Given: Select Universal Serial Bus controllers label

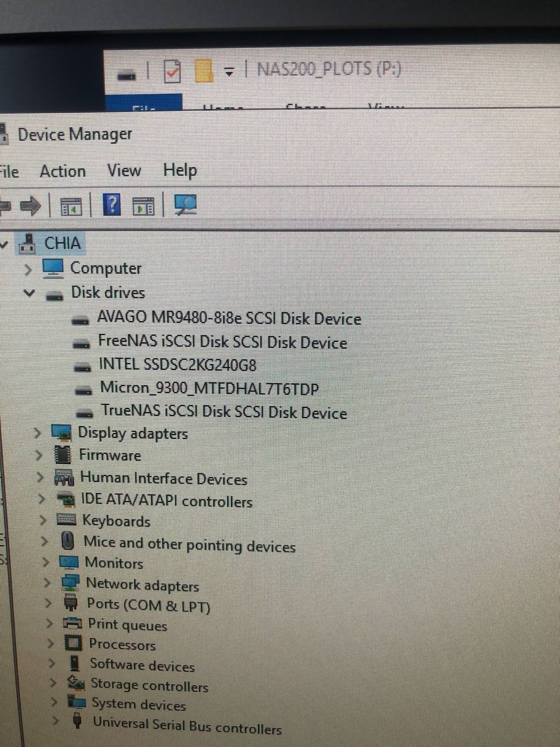Looking at the screenshot, I should (187, 725).
